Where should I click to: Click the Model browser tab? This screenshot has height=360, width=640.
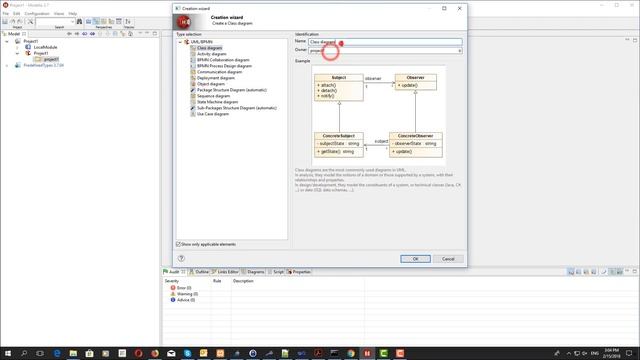(x=14, y=34)
